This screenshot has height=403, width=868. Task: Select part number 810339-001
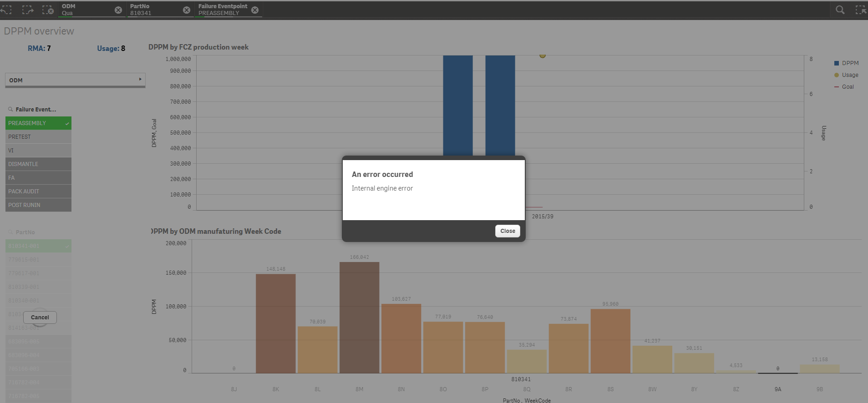[x=38, y=287]
